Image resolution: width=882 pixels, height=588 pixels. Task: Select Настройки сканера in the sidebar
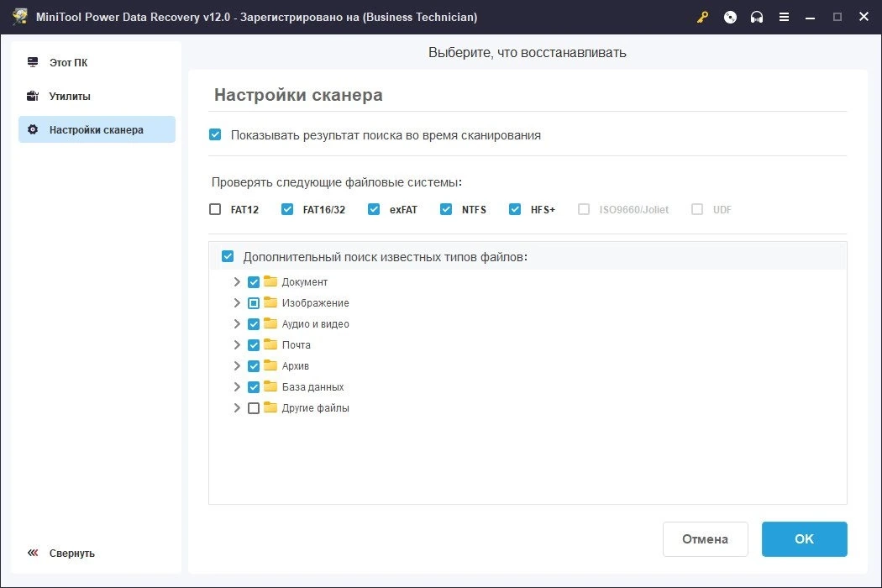[97, 129]
